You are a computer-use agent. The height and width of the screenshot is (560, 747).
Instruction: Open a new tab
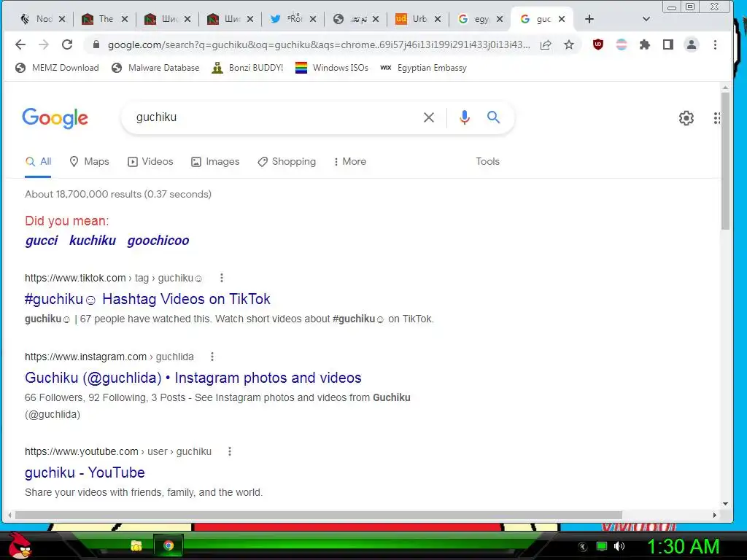pos(589,19)
